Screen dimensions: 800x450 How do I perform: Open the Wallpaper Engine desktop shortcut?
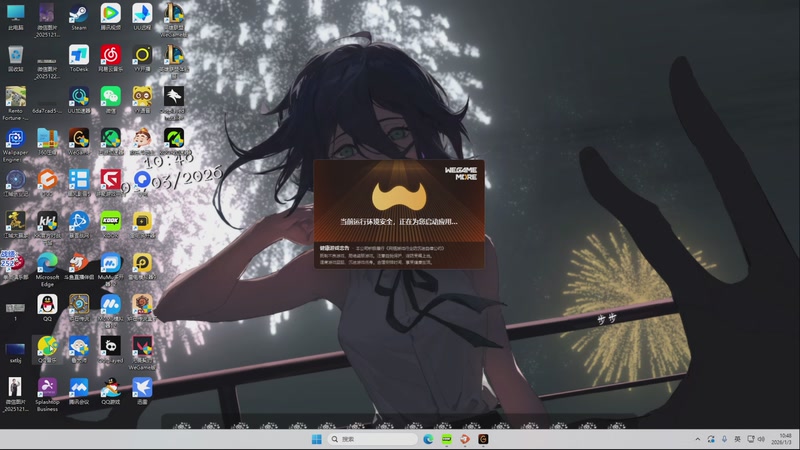point(15,145)
